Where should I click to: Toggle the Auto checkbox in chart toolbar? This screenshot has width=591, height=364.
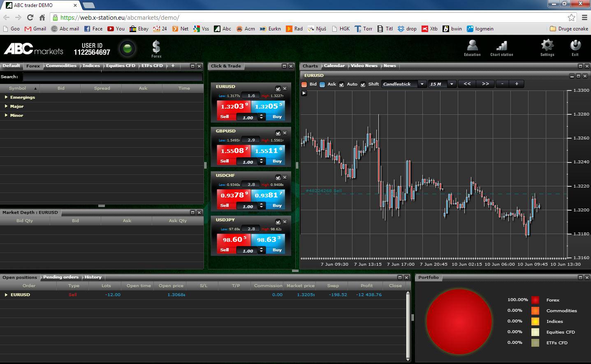pos(341,84)
